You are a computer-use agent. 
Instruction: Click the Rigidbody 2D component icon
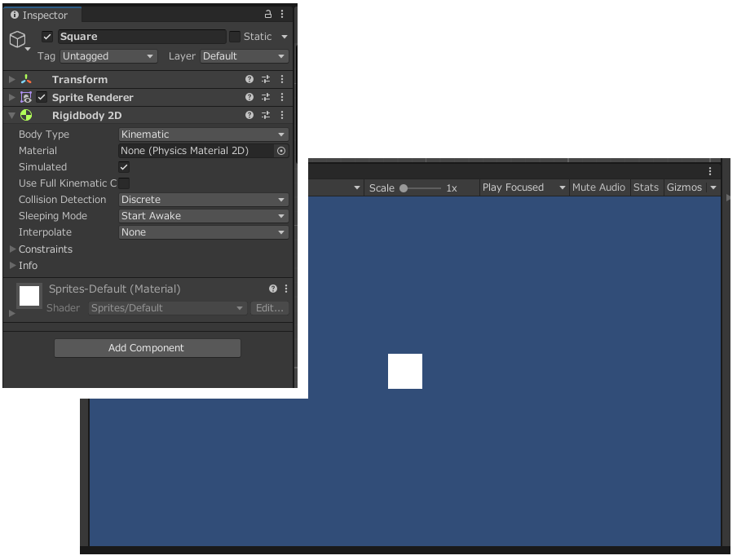pos(26,115)
